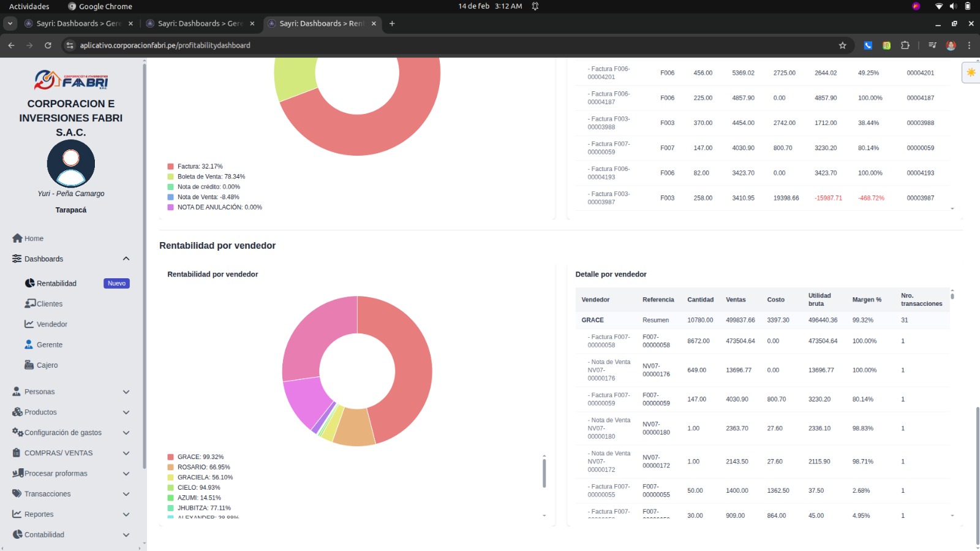
Task: Click the browser address bar URL
Action: 165,45
